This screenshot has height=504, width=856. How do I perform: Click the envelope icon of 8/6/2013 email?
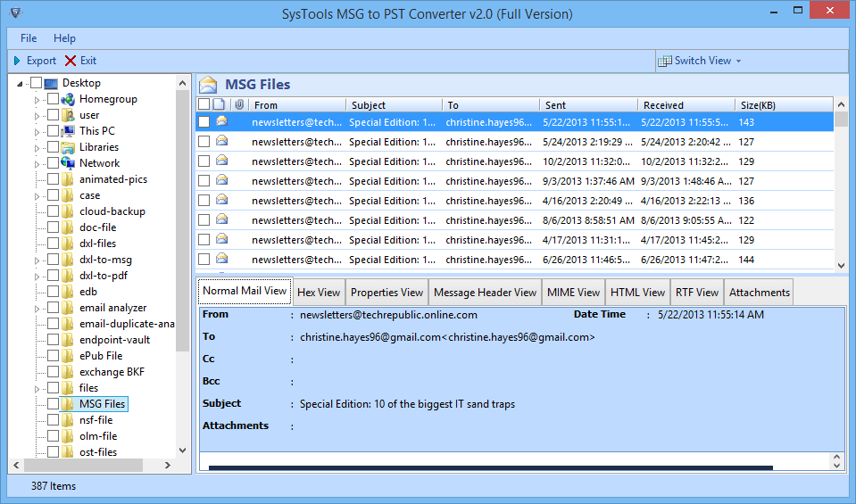point(221,219)
